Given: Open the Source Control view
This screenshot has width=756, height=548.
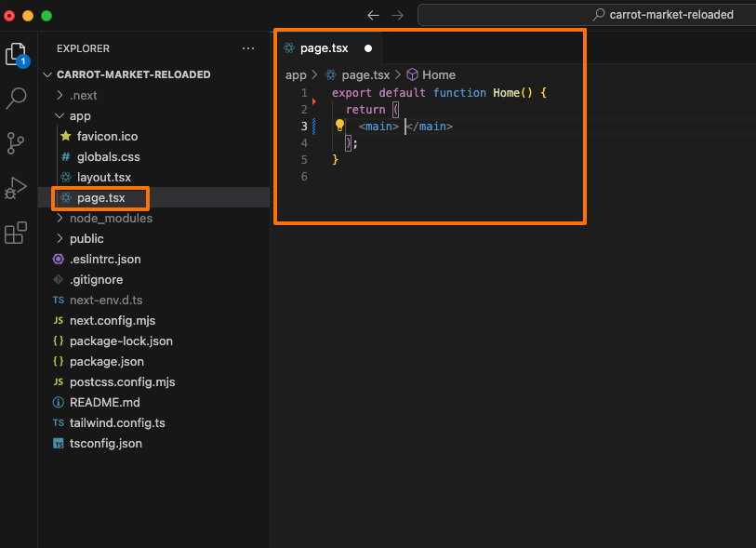Looking at the screenshot, I should [x=16, y=143].
